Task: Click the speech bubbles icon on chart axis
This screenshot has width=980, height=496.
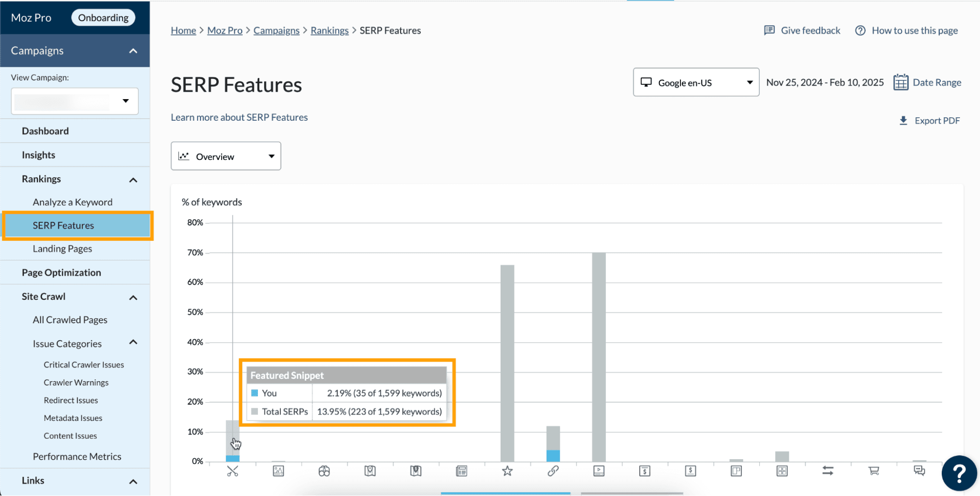Action: tap(919, 471)
